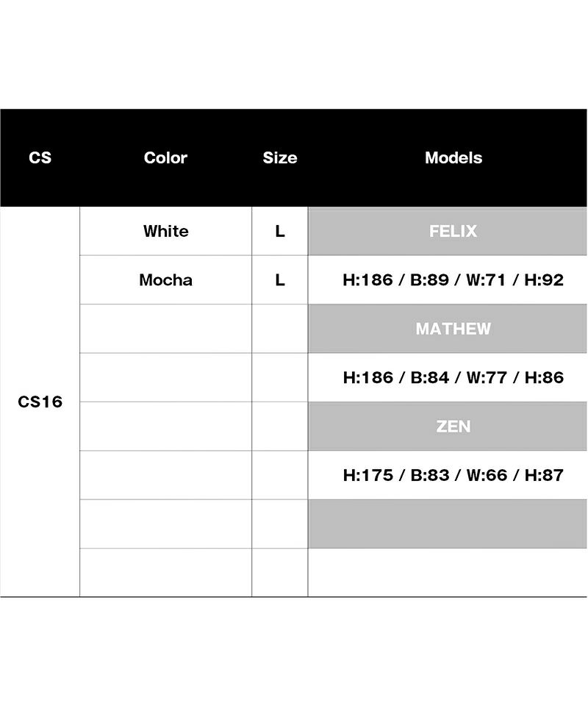Click the Models column header
Screen dimensions: 588x706
(x=453, y=157)
